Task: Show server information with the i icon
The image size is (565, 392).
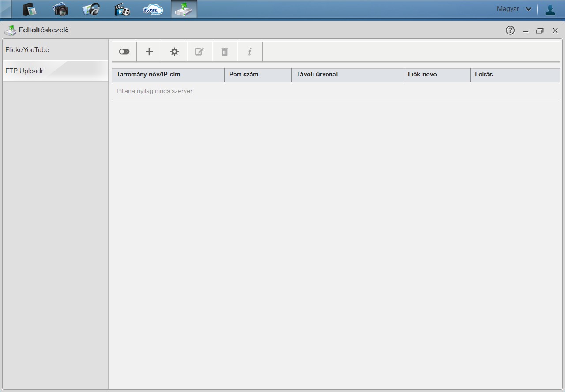Action: 250,52
